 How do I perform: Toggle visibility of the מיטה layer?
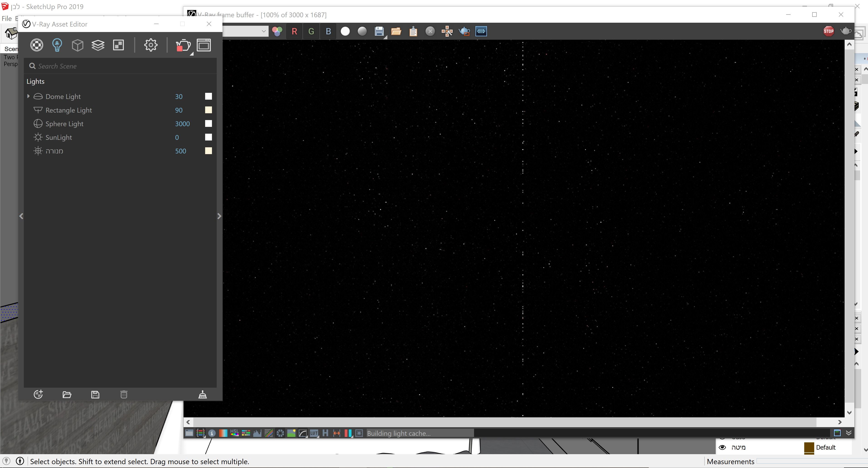(723, 447)
